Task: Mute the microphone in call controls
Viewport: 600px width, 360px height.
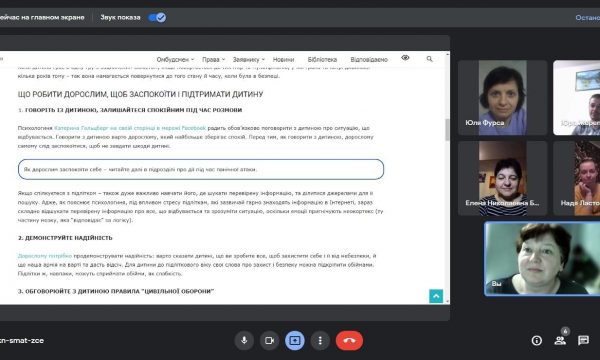Action: [244, 340]
